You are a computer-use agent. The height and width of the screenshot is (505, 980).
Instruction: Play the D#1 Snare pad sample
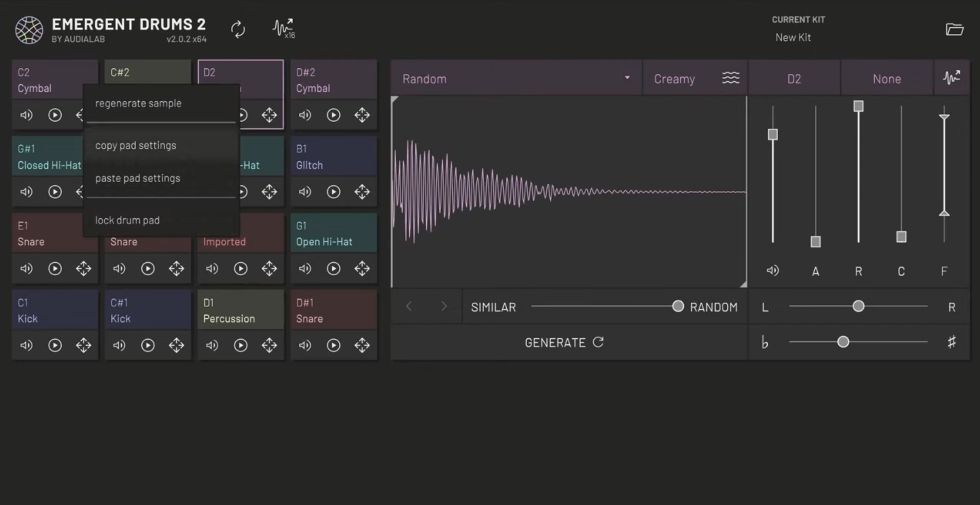coord(334,345)
